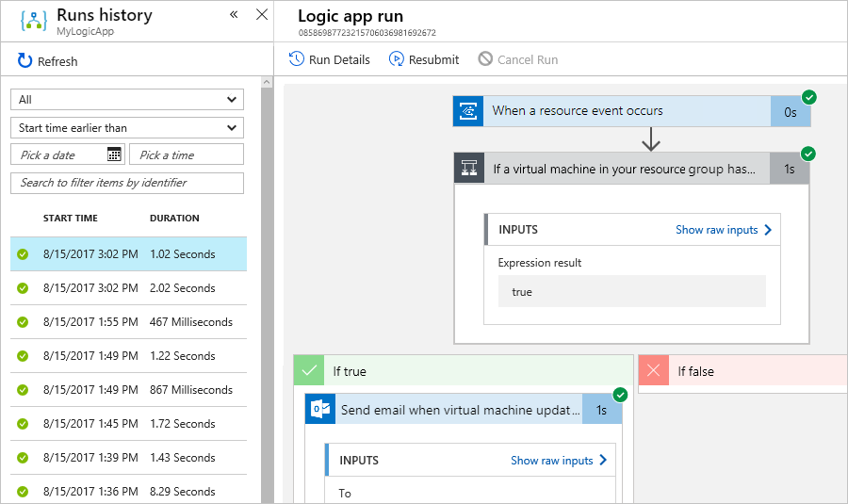The height and width of the screenshot is (504, 848).
Task: Select the 1:55 PM 467 Milliseconds run
Action: click(129, 322)
